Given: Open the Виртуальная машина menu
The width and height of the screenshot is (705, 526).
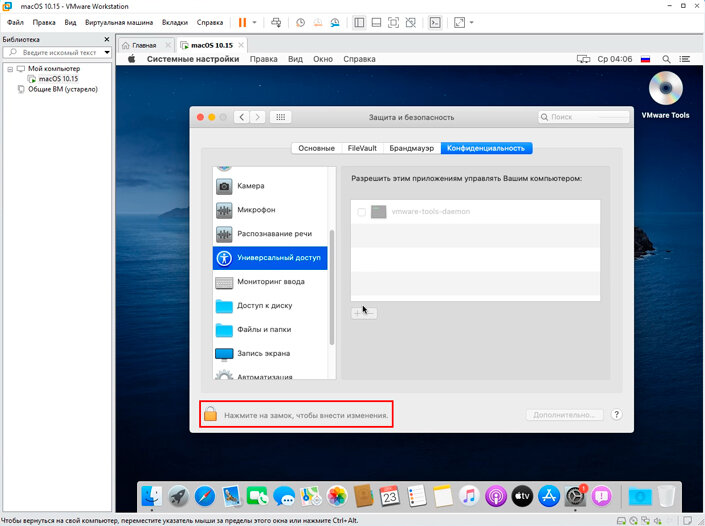Looking at the screenshot, I should [x=119, y=22].
